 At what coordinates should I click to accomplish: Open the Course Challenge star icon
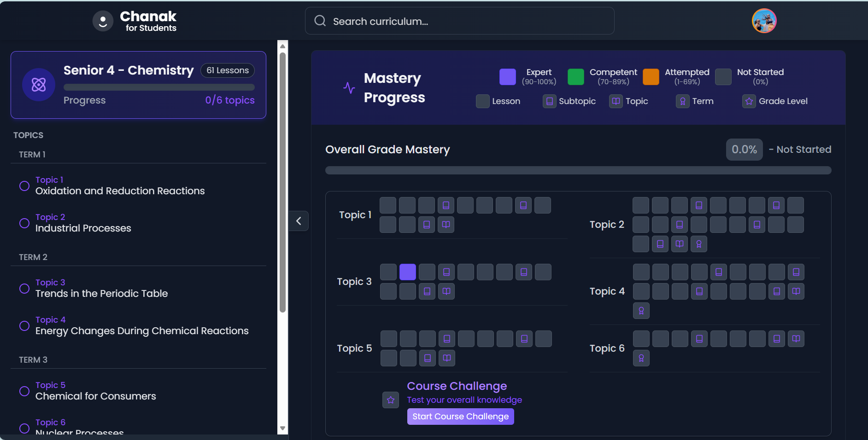tap(390, 400)
